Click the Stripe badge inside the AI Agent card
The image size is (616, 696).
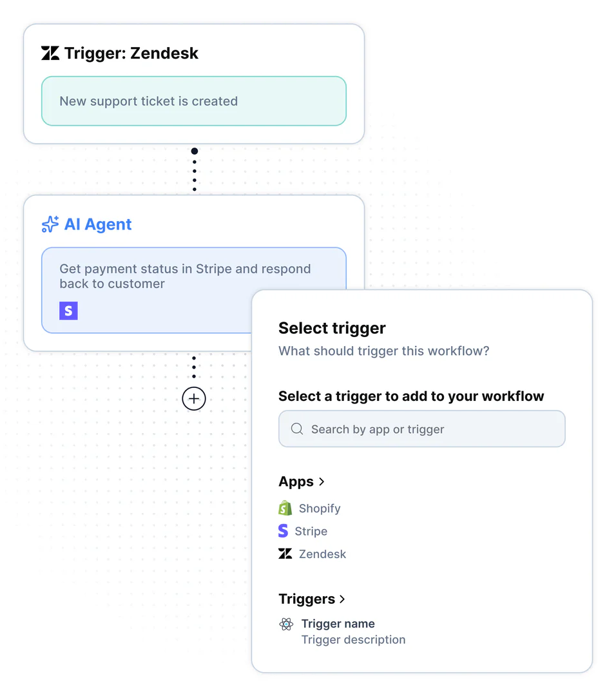[x=68, y=311]
